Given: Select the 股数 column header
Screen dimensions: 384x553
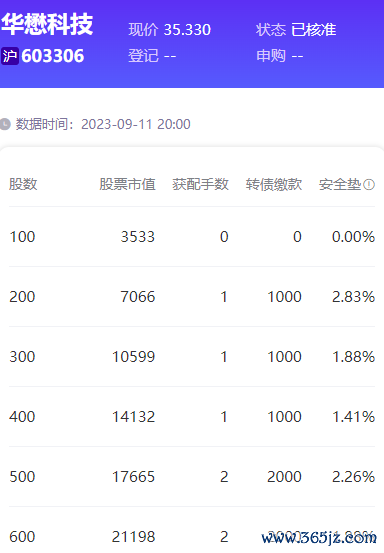Looking at the screenshot, I should (23, 184).
